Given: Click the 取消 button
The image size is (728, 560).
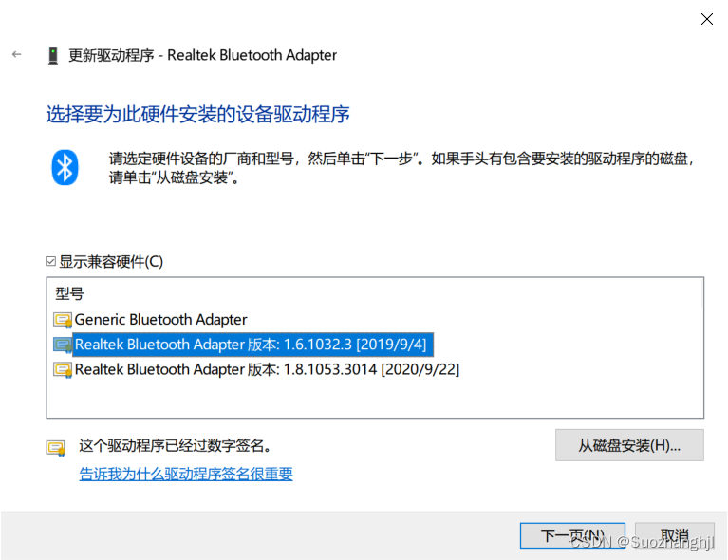Looking at the screenshot, I should [x=674, y=536].
